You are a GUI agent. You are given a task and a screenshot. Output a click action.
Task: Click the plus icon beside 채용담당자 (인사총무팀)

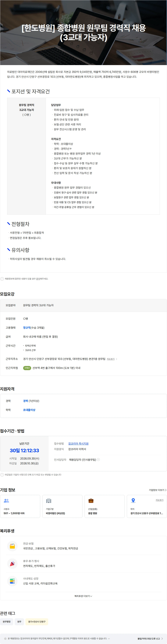(98, 460)
